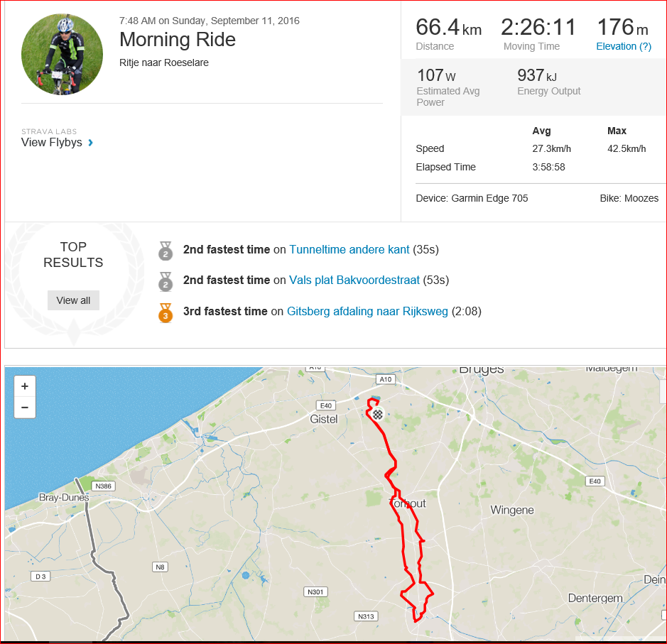This screenshot has width=667, height=644.
Task: Open the Tunneltime andere kant segment
Action: point(349,249)
